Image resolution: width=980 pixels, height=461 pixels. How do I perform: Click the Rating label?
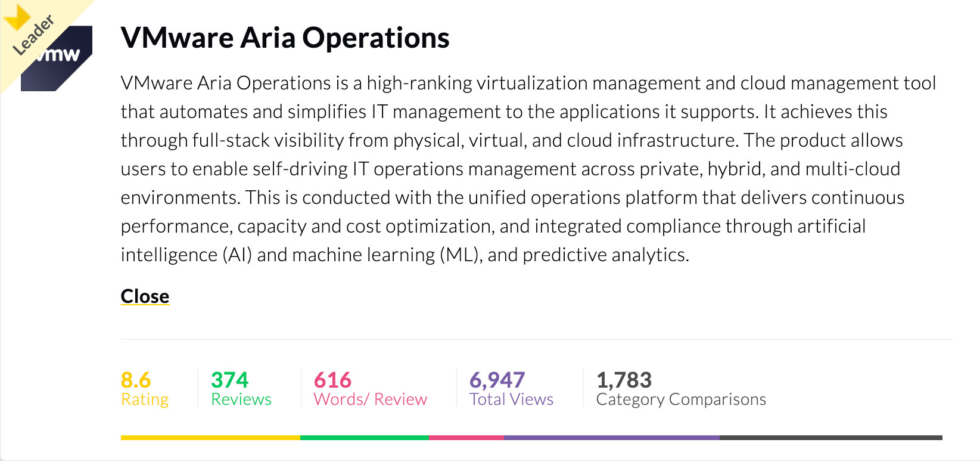145,400
